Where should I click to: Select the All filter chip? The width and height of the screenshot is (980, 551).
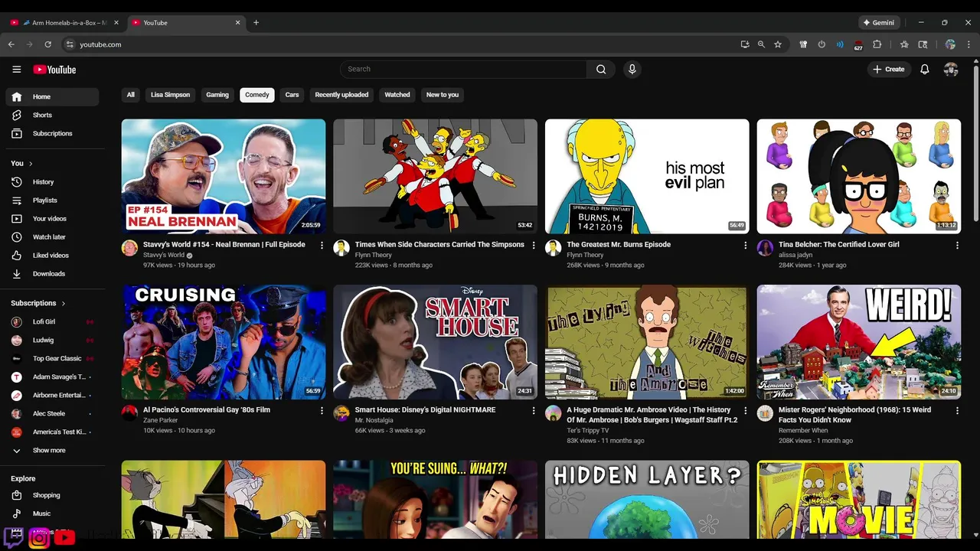coord(130,95)
